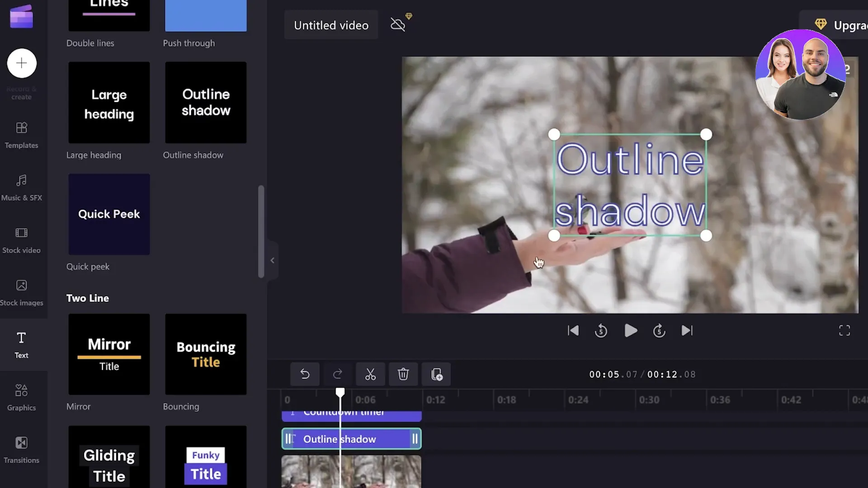The height and width of the screenshot is (488, 868).
Task: Open the Graphics sidebar tab
Action: [x=21, y=398]
